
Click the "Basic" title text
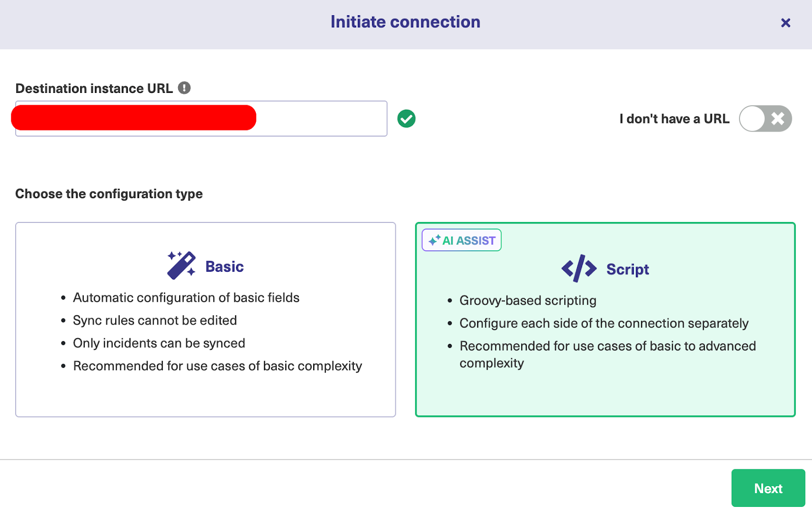224,267
